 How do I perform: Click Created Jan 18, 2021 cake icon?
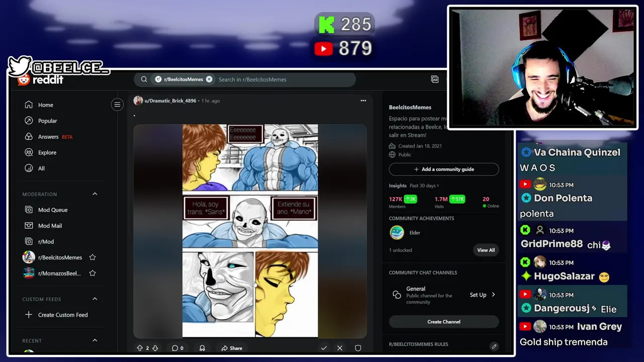point(392,146)
